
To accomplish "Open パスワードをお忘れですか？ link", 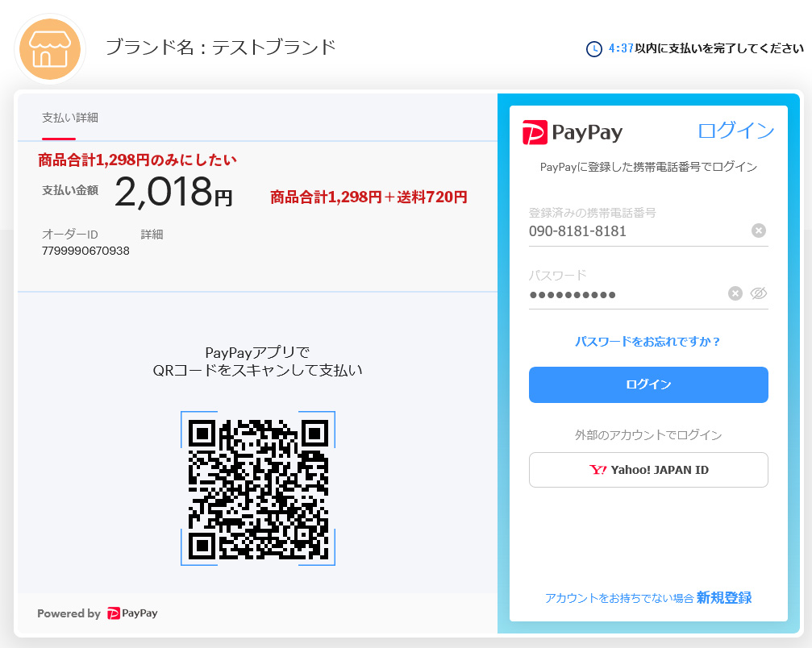I will (x=648, y=342).
